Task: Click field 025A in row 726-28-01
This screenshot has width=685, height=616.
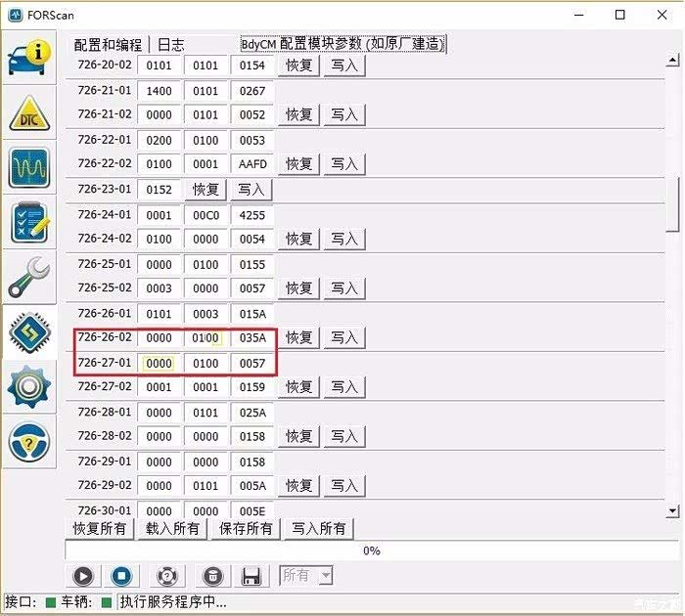Action: [252, 413]
